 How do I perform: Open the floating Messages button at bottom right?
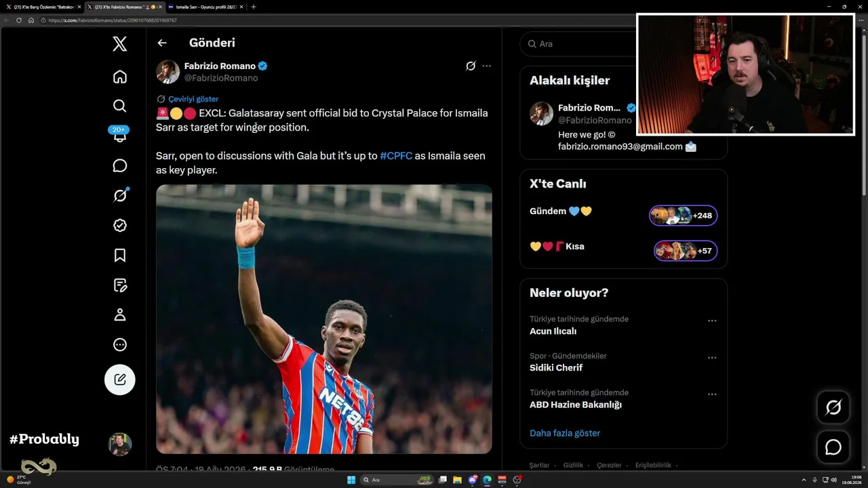point(833,447)
